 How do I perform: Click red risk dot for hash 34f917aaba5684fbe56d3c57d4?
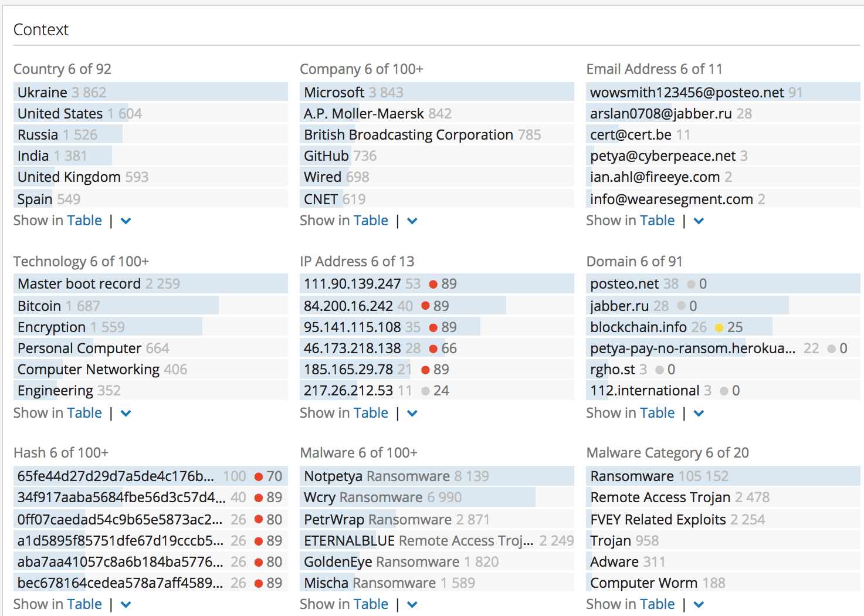(x=259, y=498)
